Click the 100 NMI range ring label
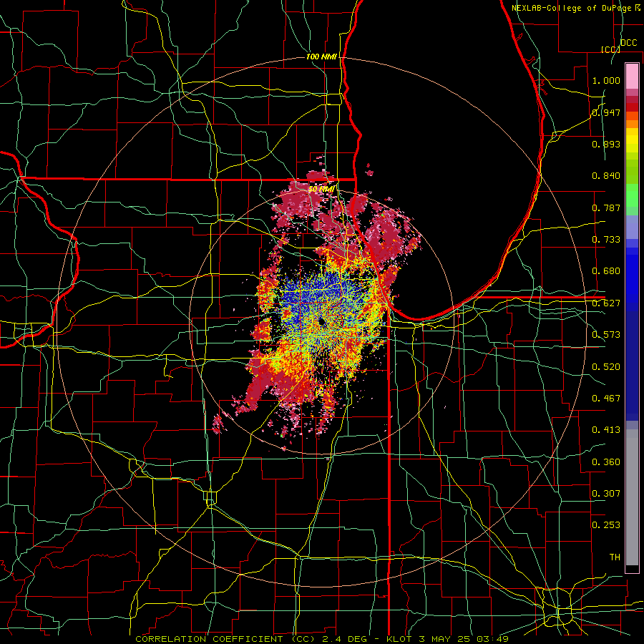The height and width of the screenshot is (644, 644). (321, 57)
